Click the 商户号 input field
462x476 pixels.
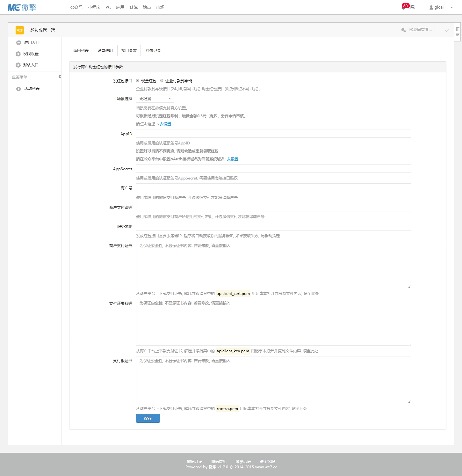click(273, 188)
